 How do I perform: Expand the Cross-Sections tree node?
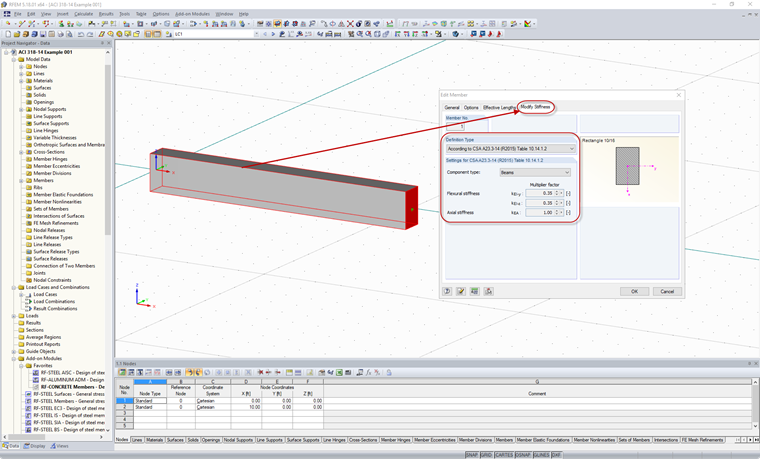[x=21, y=152]
